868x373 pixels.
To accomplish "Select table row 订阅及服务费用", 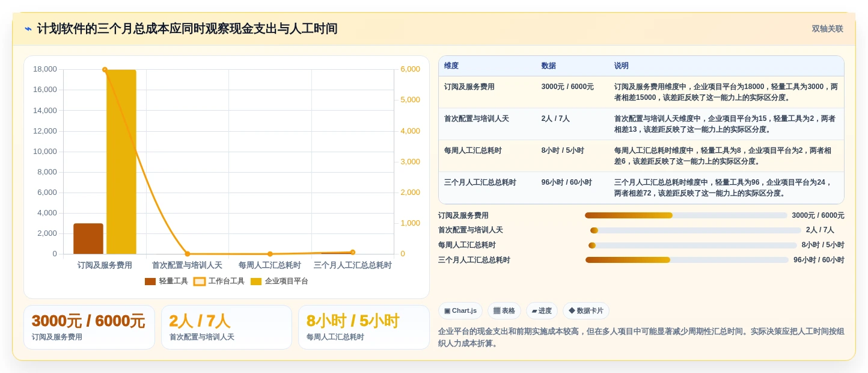I will 641,92.
